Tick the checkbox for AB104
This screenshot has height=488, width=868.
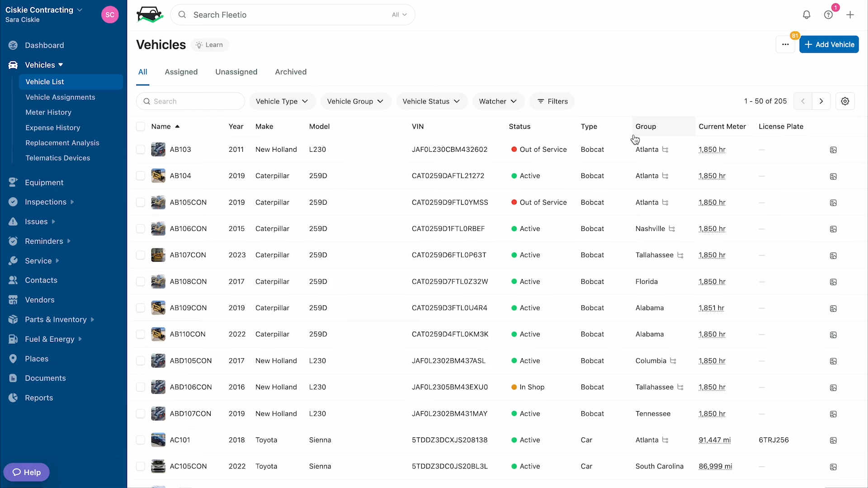pyautogui.click(x=141, y=176)
